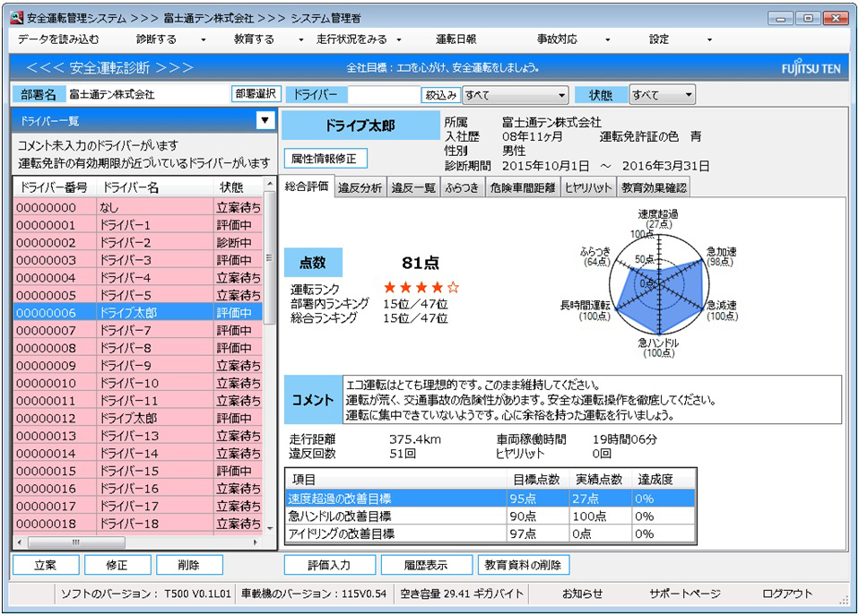This screenshot has width=859, height=616.
Task: Click the driving rank star rating
Action: (421, 288)
